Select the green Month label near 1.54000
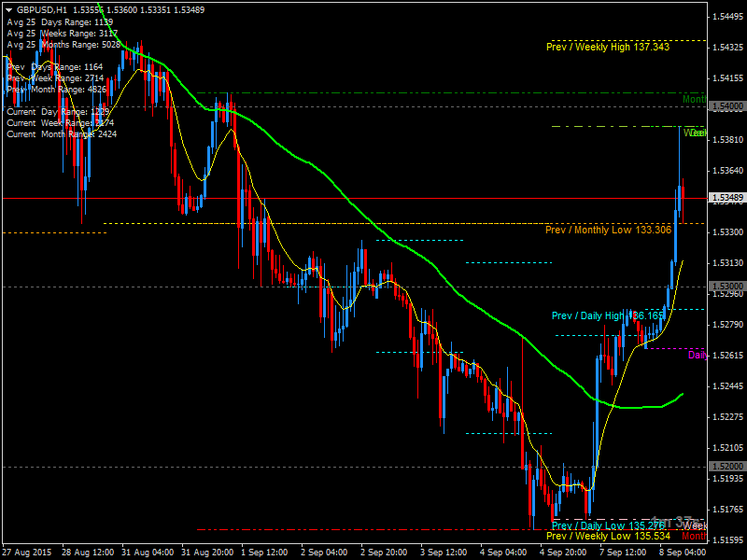Screen dimensions: 747x560 point(694,99)
